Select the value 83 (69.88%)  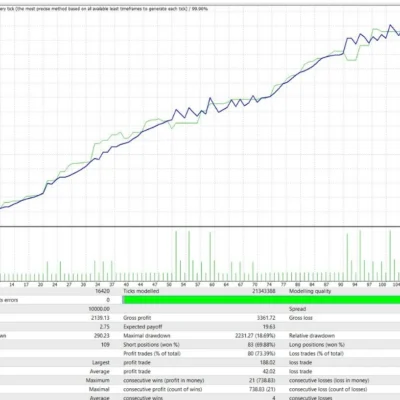[261, 345]
